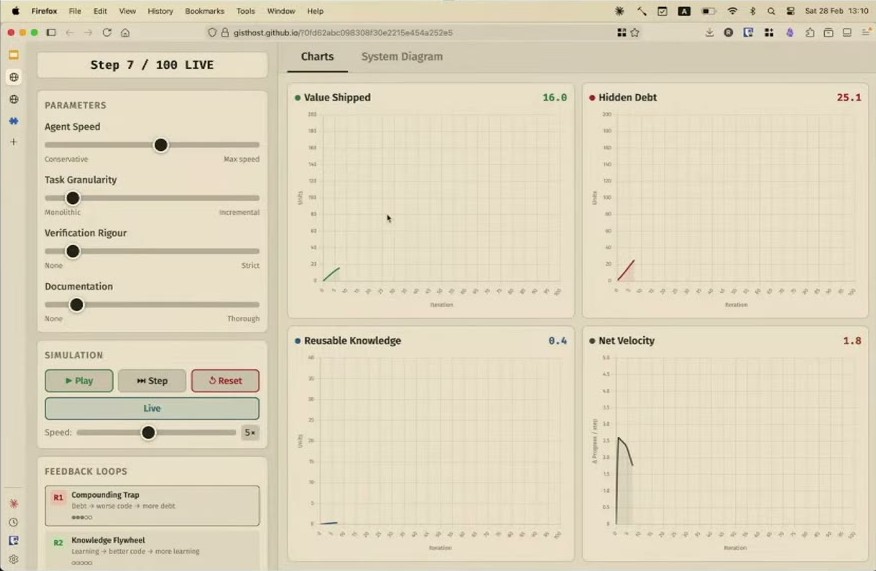Viewport: 876px width, 571px height.
Task: Adjust the Verification Rigour slider
Action: 73,251
